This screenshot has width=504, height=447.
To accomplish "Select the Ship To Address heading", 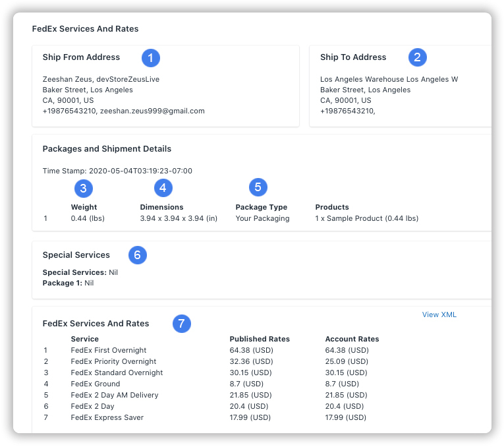I will tap(353, 57).
